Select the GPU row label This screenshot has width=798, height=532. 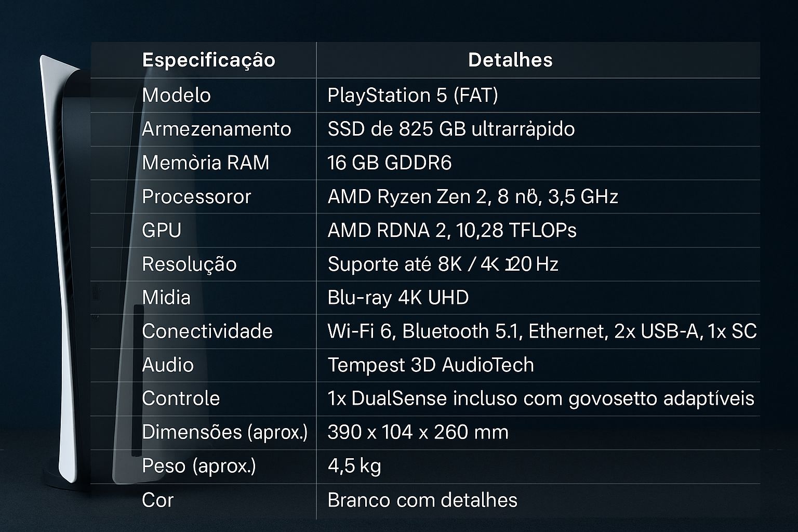coord(162,231)
